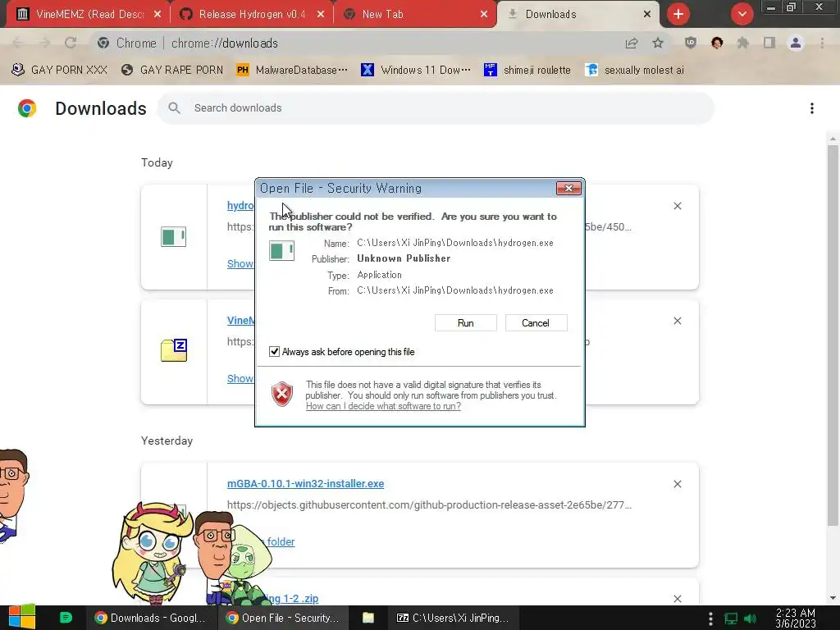Toggle the browser side panel

click(769, 43)
